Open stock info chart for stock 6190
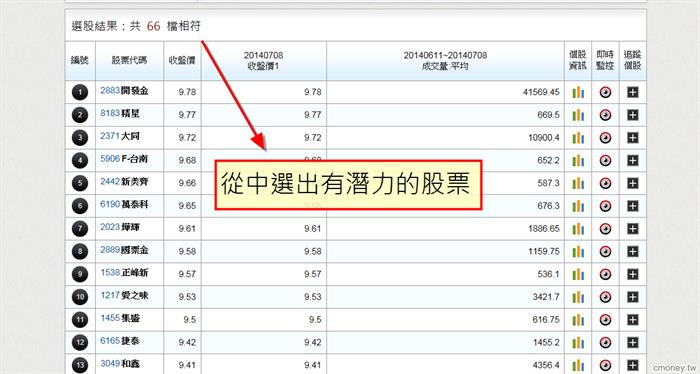This screenshot has height=374, width=700. pos(578,206)
